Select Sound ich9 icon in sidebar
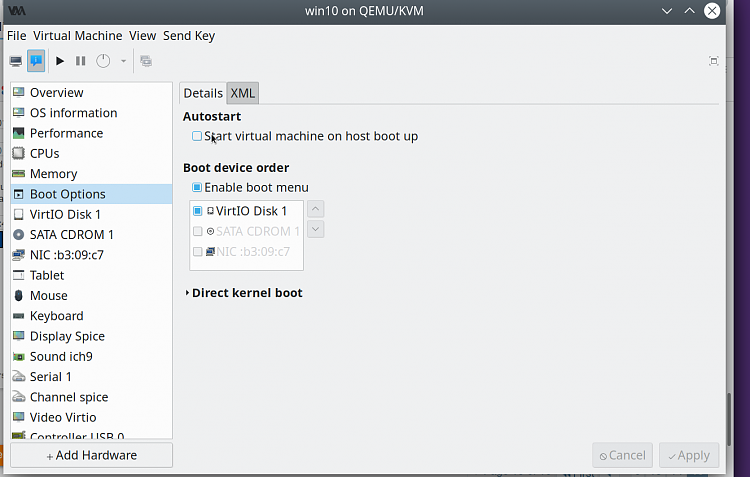The width and height of the screenshot is (750, 477). [x=19, y=356]
